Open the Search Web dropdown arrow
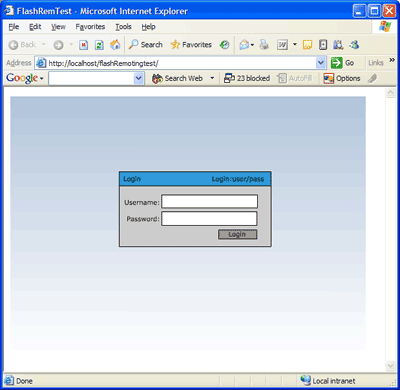Image resolution: width=400 pixels, height=390 pixels. coord(212,78)
